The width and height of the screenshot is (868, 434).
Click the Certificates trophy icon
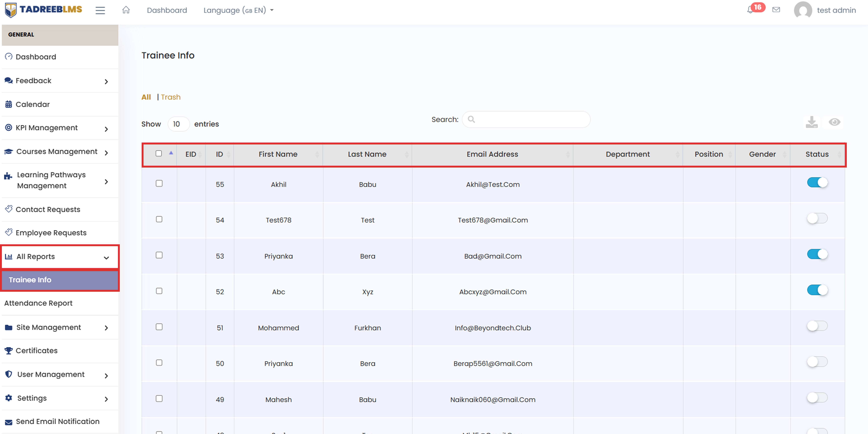9,350
